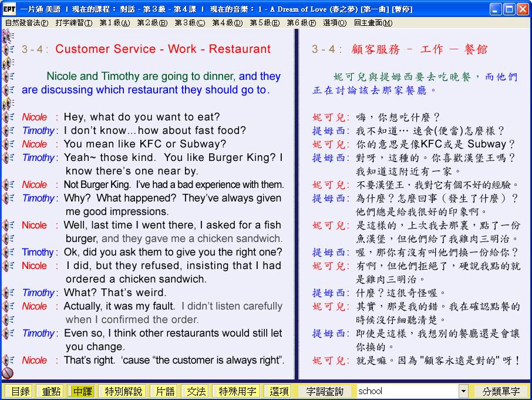This screenshot has width=532, height=400.
Task: Play audio for 'You mean like KFC or Subway?'
Action: pyautogui.click(x=8, y=144)
